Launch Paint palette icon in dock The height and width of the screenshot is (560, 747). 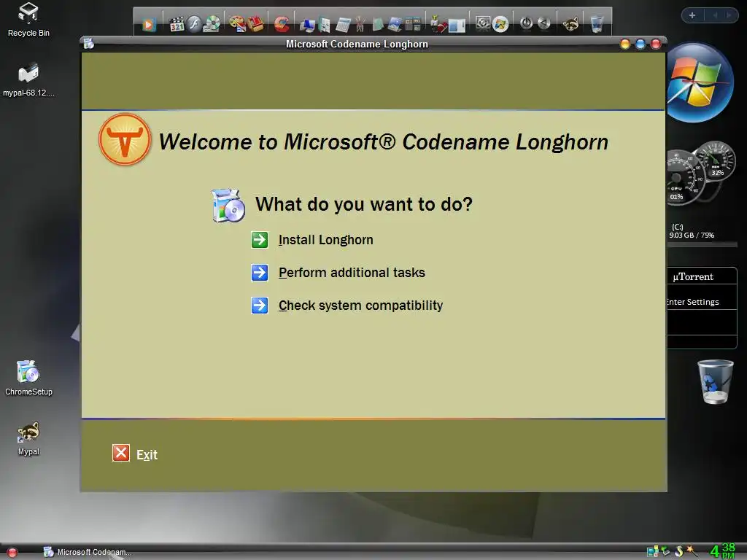click(237, 24)
